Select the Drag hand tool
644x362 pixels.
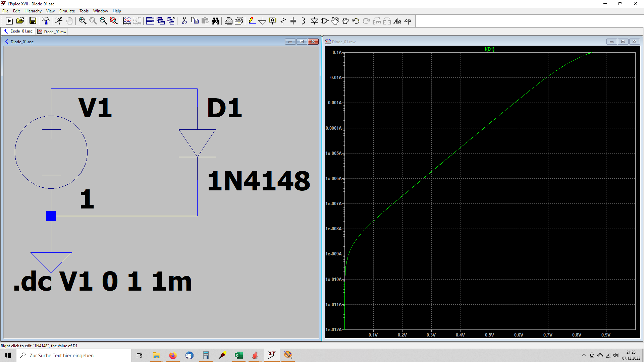click(x=345, y=21)
